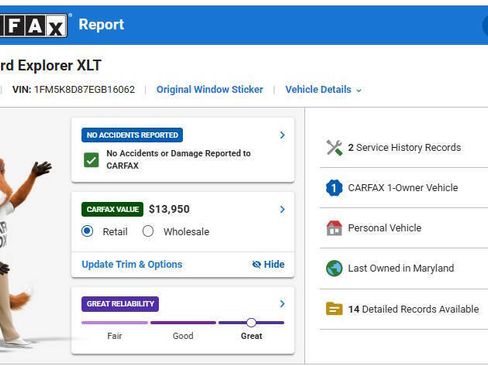Click the 1-Owner blue badge icon
This screenshot has width=488, height=366.
pyautogui.click(x=334, y=188)
